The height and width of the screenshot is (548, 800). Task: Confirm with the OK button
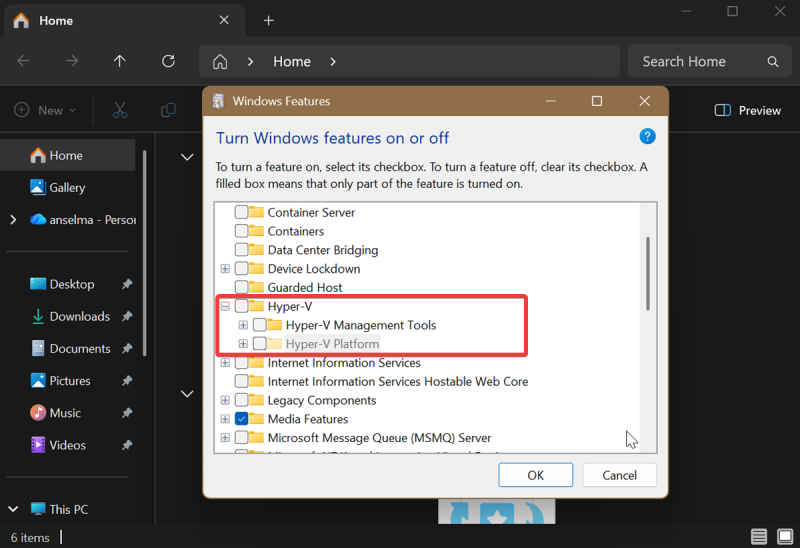click(535, 475)
